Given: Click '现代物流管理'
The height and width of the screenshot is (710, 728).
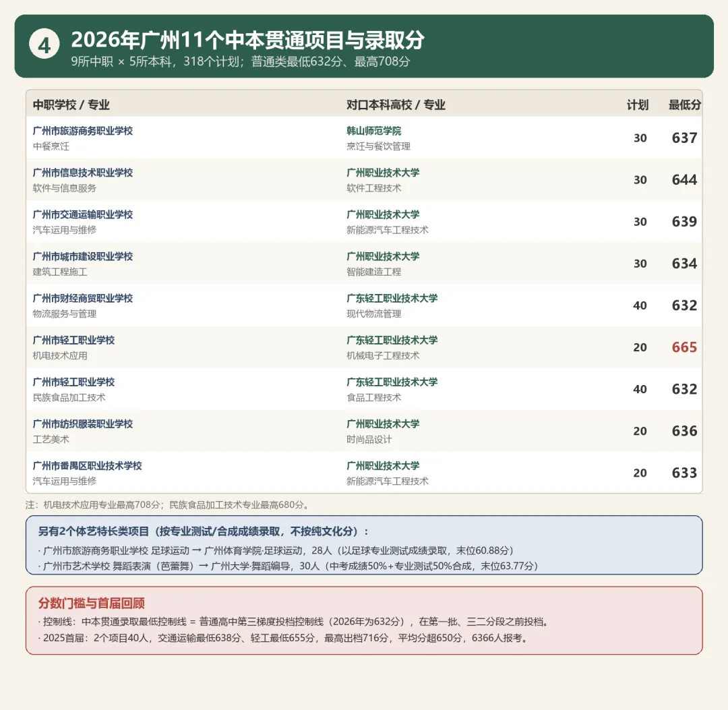Looking at the screenshot, I should (373, 314).
